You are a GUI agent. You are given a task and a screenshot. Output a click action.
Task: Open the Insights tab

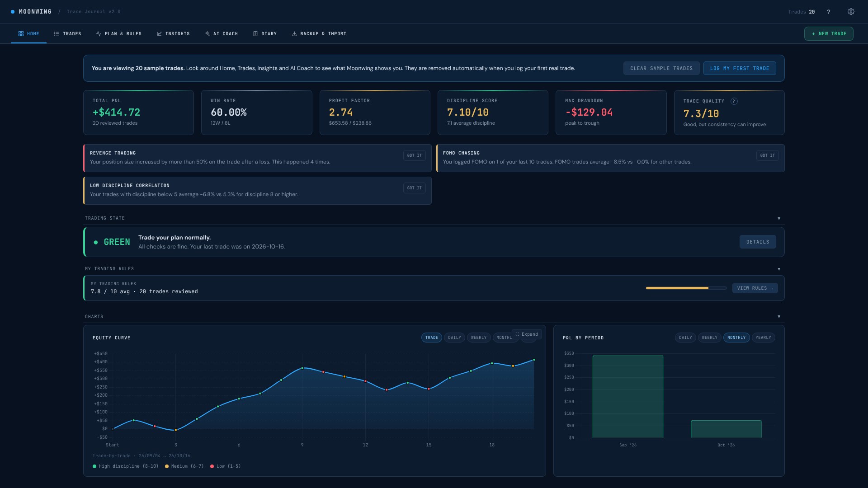tap(173, 34)
